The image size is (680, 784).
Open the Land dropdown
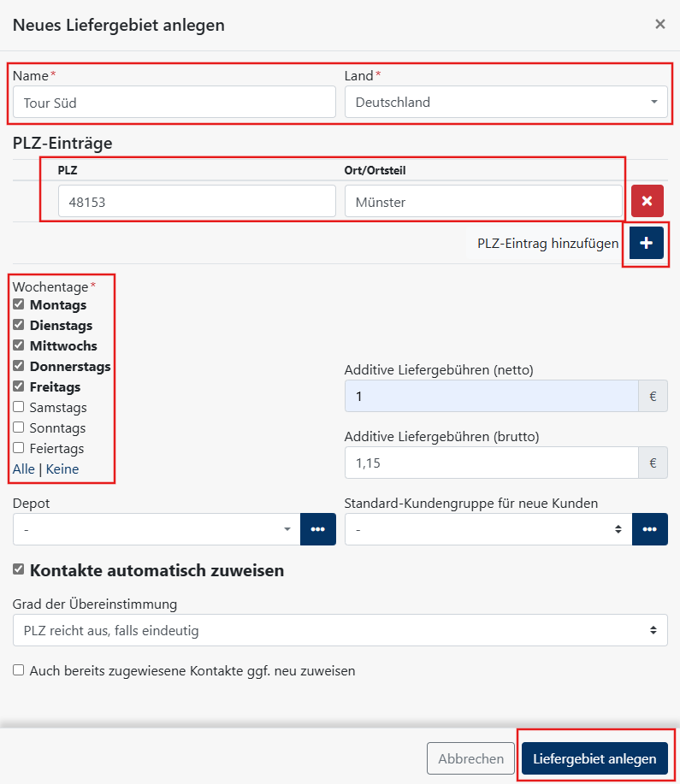506,103
